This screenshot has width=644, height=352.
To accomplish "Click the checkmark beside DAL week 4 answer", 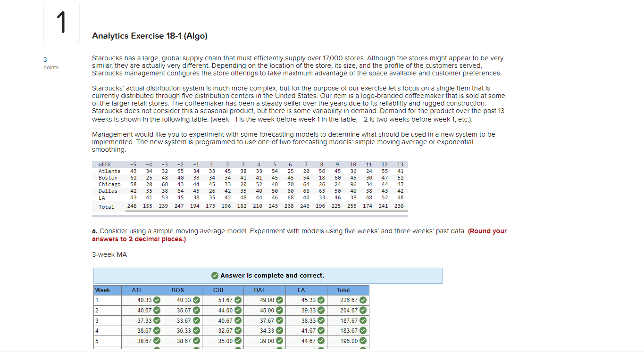I will point(278,330).
